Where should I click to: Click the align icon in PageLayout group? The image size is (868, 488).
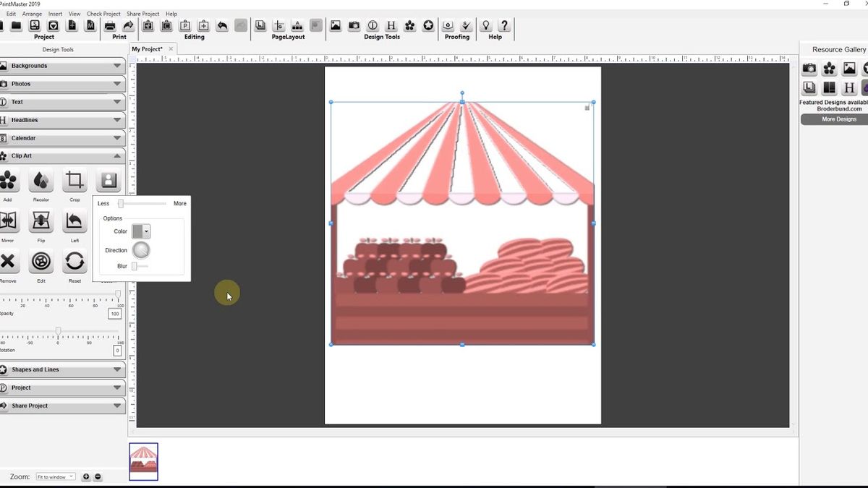tap(278, 25)
